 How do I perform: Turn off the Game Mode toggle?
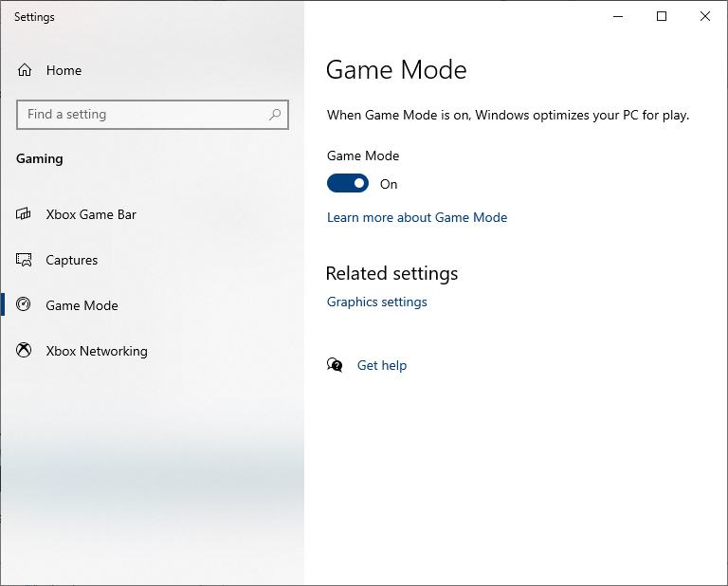(x=348, y=183)
